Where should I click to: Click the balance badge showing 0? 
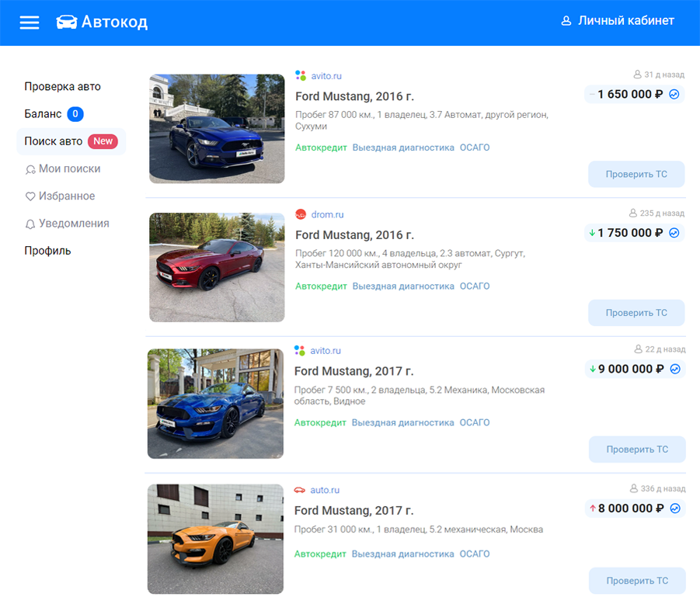click(x=75, y=114)
